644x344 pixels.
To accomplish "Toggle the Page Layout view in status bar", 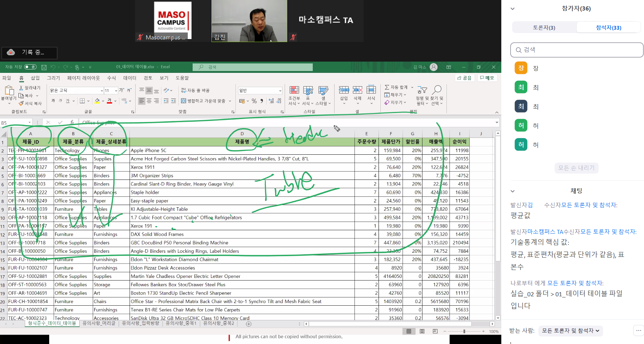I will pos(422,331).
